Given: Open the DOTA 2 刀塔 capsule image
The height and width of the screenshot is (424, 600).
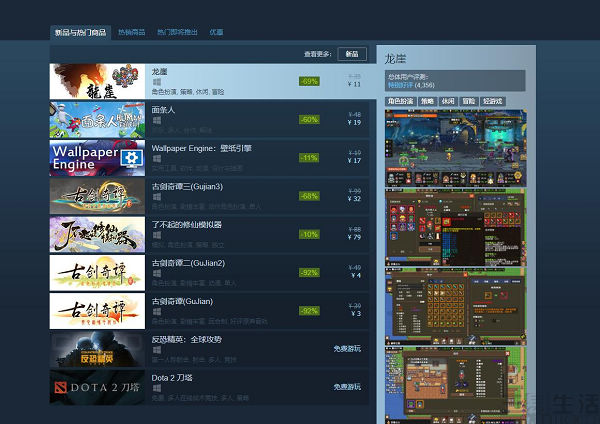Looking at the screenshot, I should point(97,387).
